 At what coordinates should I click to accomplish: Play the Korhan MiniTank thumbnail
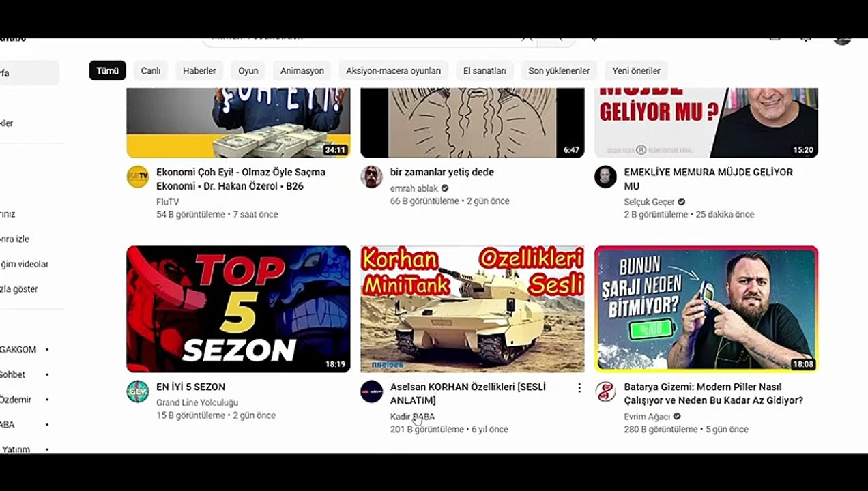point(472,309)
